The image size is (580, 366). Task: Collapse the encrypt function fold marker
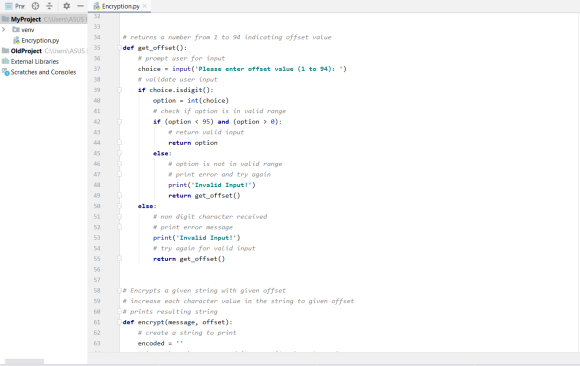[119, 322]
